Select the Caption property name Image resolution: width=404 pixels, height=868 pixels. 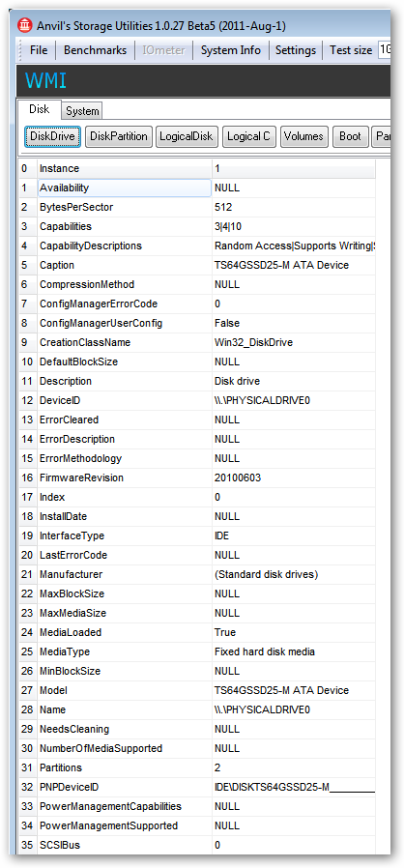[56, 265]
